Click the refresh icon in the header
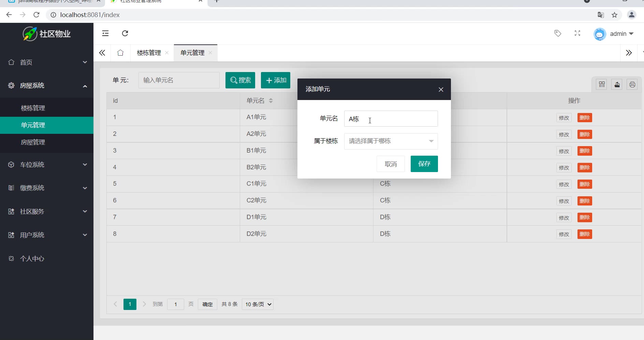644x340 pixels. [125, 33]
